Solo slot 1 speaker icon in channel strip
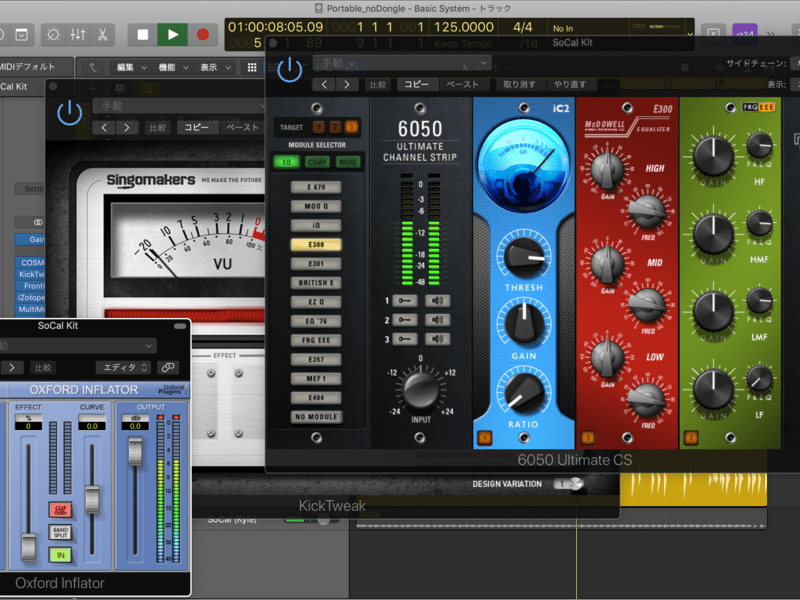 [x=439, y=301]
